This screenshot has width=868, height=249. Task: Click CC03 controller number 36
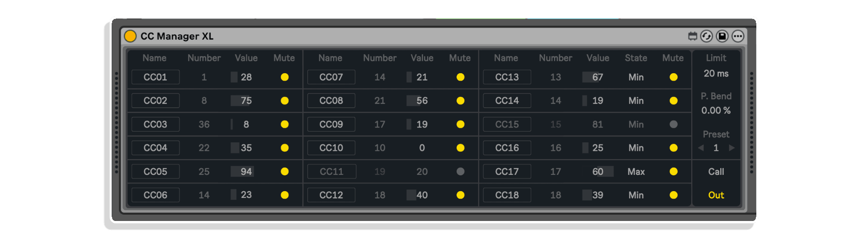click(204, 124)
